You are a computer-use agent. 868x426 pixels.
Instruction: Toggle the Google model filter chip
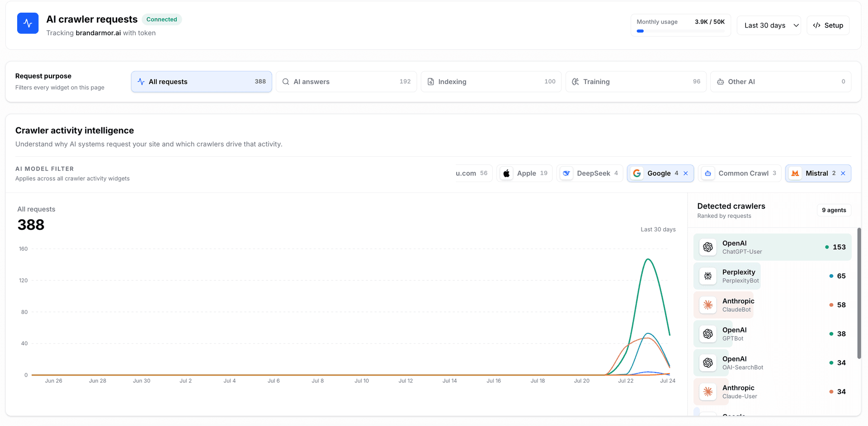(660, 173)
